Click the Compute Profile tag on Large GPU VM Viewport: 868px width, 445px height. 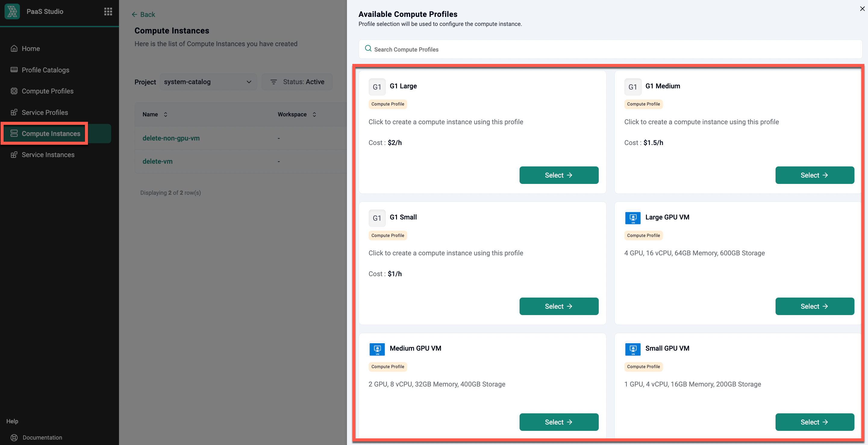[643, 235]
